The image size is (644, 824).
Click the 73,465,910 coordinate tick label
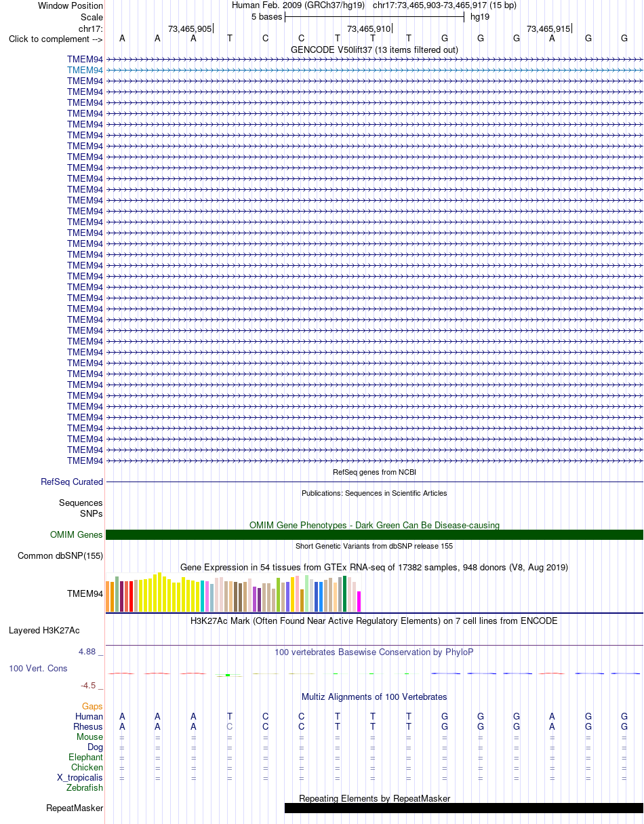pos(369,28)
